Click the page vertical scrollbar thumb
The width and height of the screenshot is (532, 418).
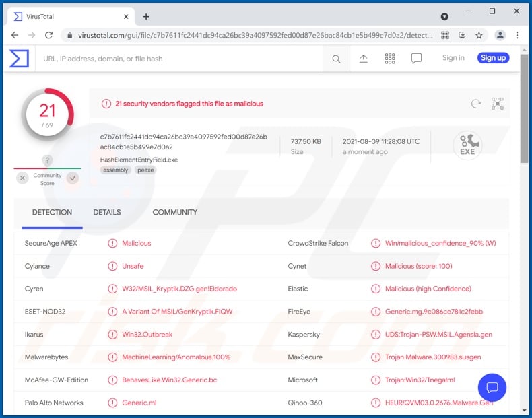524,108
